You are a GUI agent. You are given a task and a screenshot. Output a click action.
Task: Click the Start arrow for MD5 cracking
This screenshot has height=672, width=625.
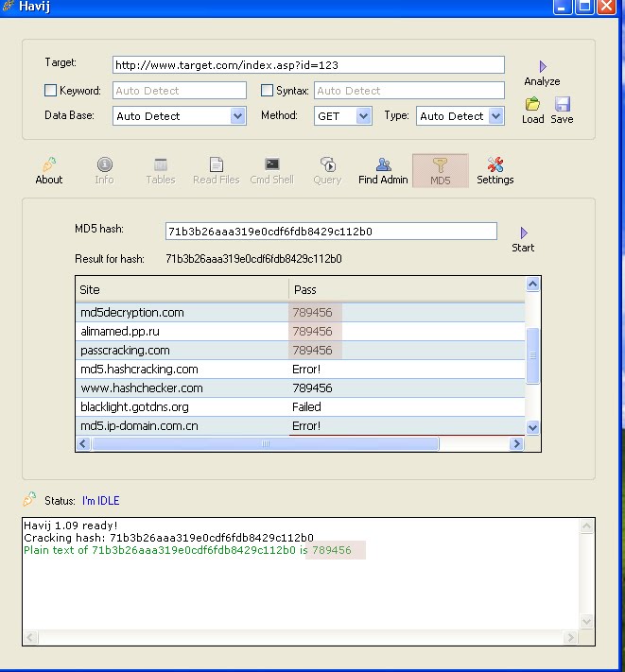pyautogui.click(x=524, y=233)
